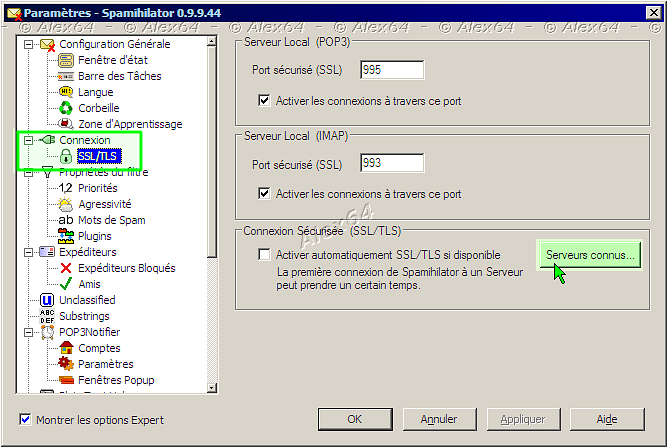Image resolution: width=667 pixels, height=447 pixels.
Task: Click the tree vertical scrollbar thumb
Action: click(x=211, y=152)
